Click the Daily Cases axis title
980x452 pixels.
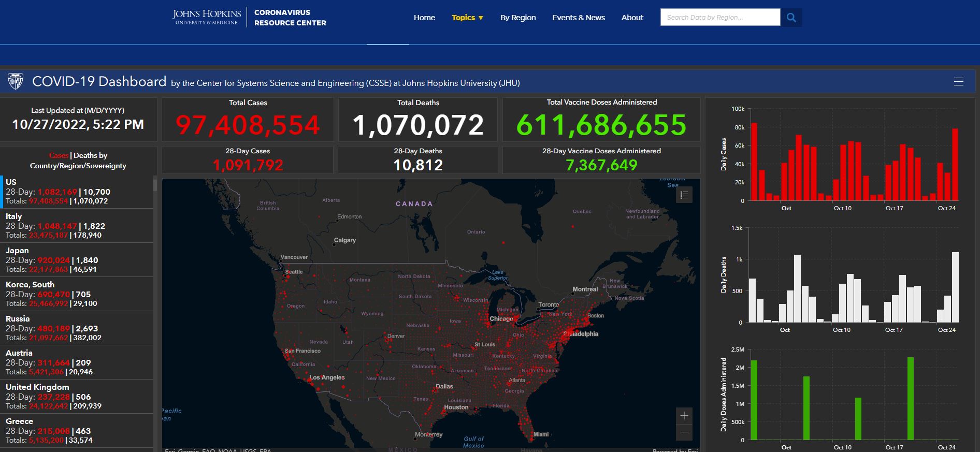pyautogui.click(x=724, y=154)
